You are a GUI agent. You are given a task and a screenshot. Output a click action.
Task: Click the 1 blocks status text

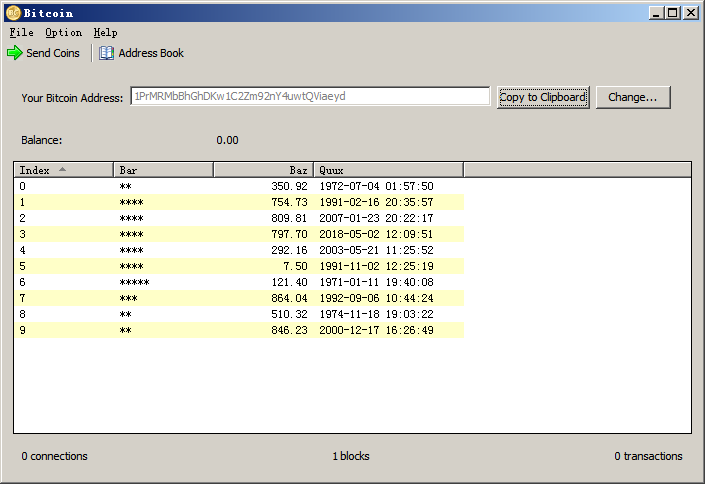(351, 456)
